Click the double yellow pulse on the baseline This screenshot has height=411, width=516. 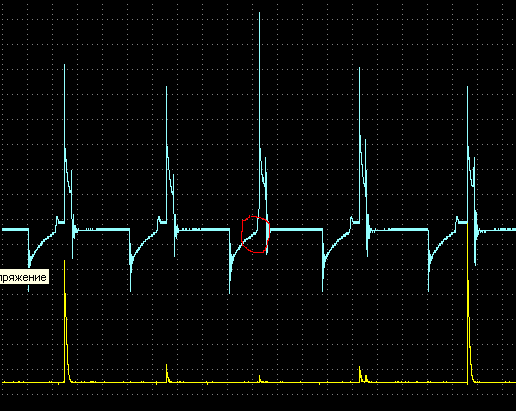pos(363,375)
